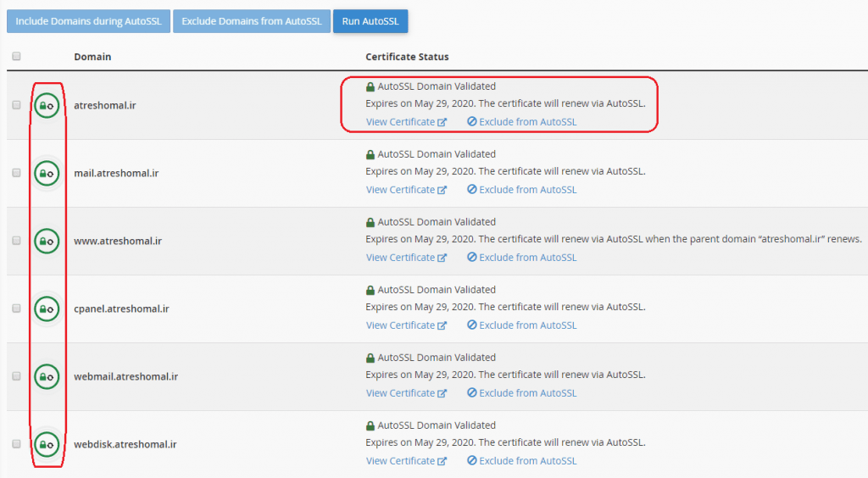Open View Certificate for webdisk.atreshomal.ir
The image size is (868, 478).
(x=406, y=461)
